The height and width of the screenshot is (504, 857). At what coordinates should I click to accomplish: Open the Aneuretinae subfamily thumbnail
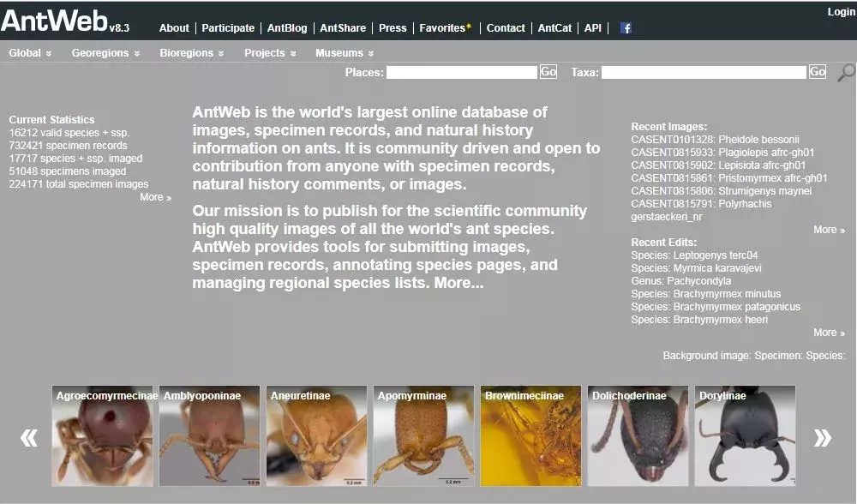point(316,435)
